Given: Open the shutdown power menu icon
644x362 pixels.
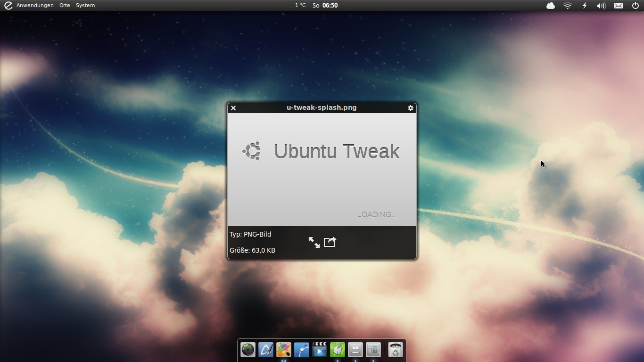Looking at the screenshot, I should click(x=636, y=6).
